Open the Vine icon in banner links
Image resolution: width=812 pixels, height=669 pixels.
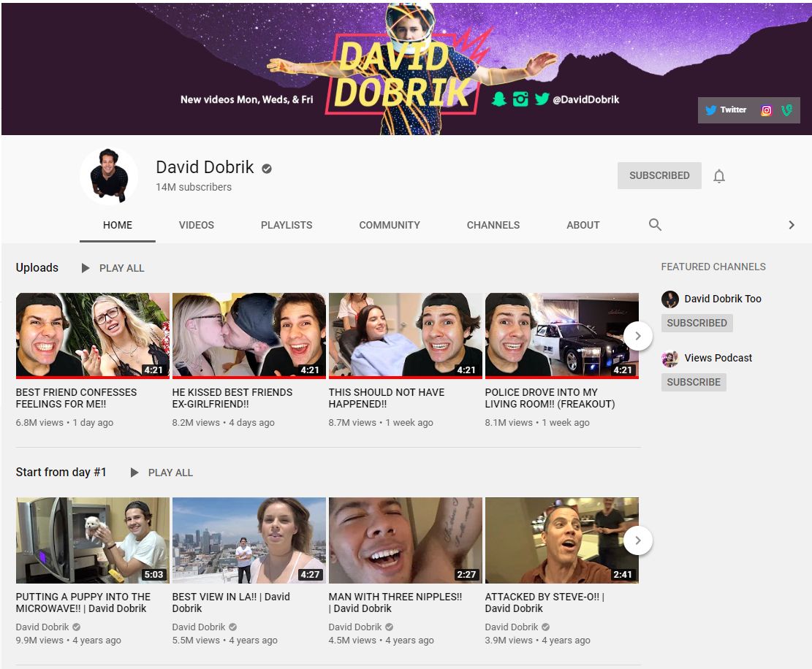[x=786, y=110]
